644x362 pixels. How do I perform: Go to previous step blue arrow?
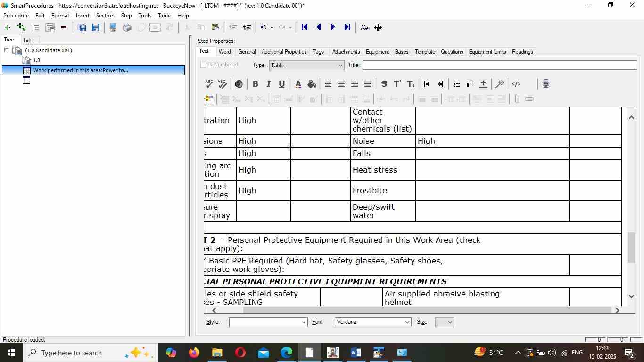point(319,27)
